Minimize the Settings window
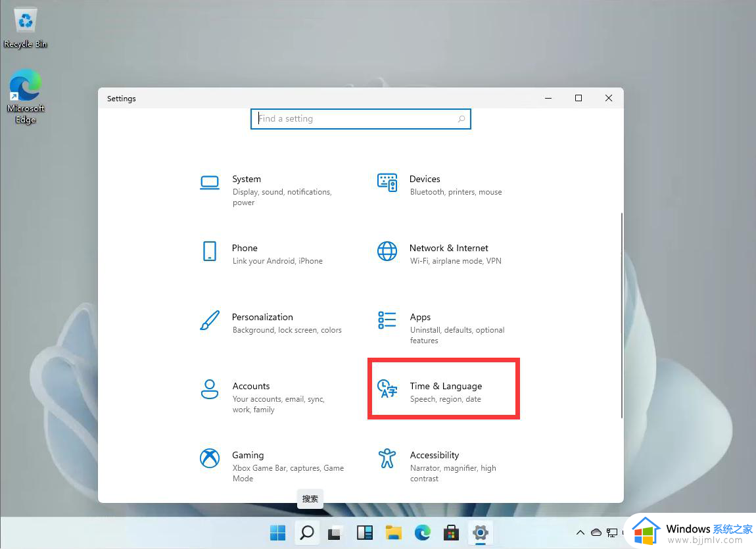This screenshot has width=756, height=549. (548, 98)
